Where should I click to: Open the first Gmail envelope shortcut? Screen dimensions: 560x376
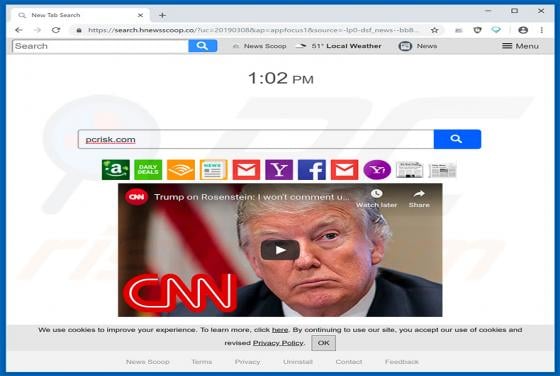pyautogui.click(x=246, y=170)
